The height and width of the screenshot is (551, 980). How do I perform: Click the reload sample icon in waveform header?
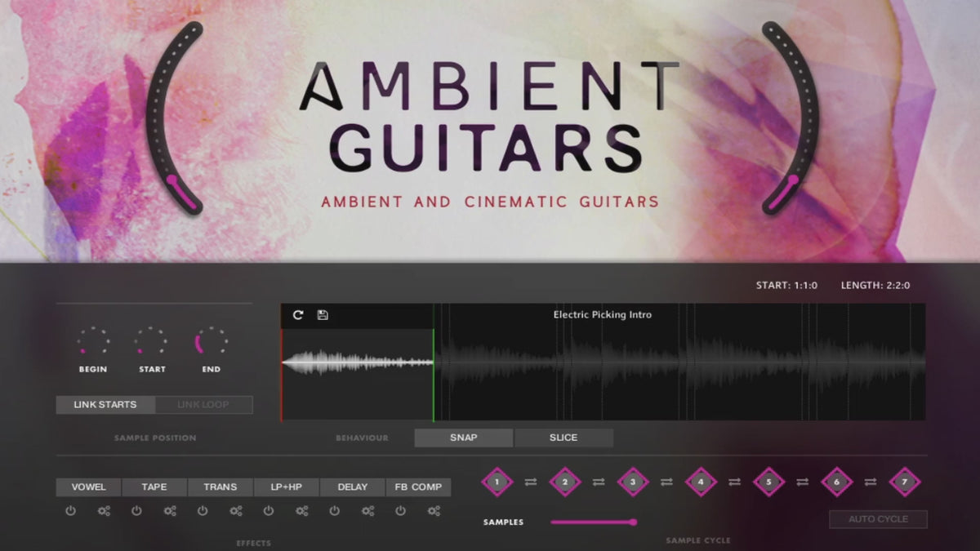(298, 315)
